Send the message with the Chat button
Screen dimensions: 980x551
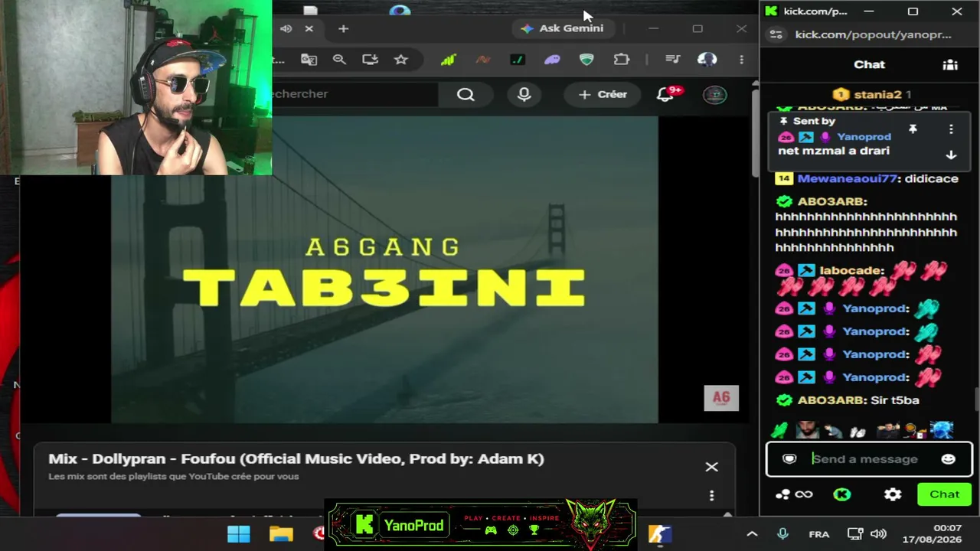click(x=944, y=494)
